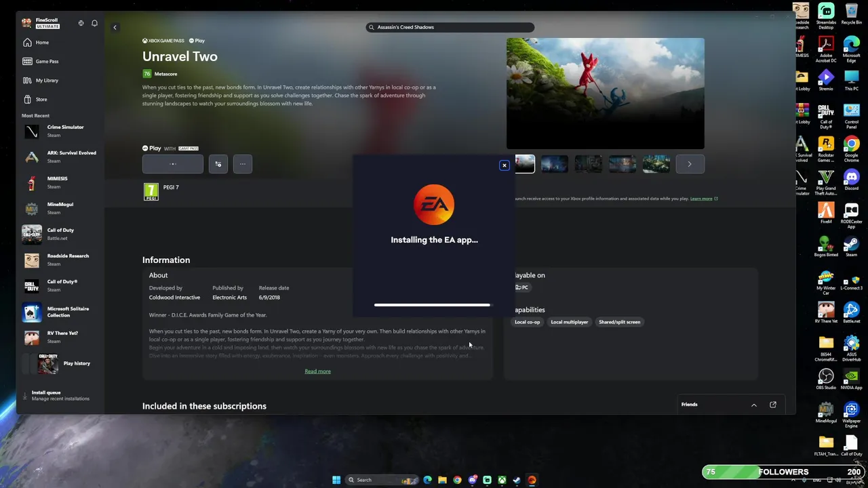Select Roadside Research in recent list
The image size is (868, 488).
[x=60, y=260]
